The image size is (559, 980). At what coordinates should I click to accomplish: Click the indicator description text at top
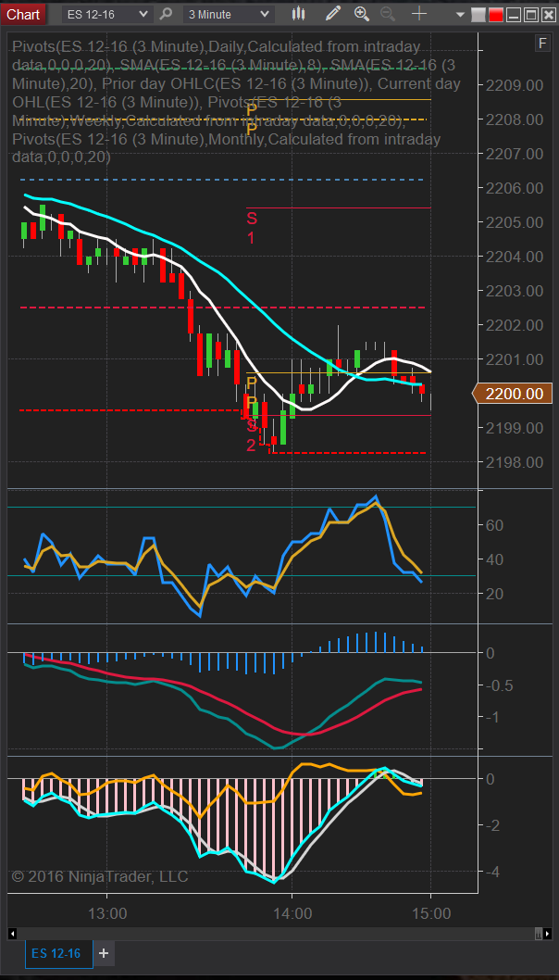(x=236, y=102)
